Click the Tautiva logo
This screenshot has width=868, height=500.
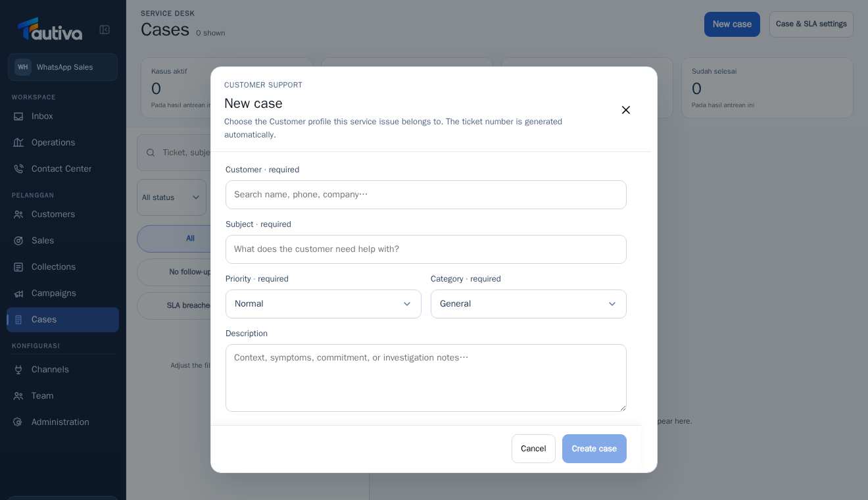[x=50, y=30]
